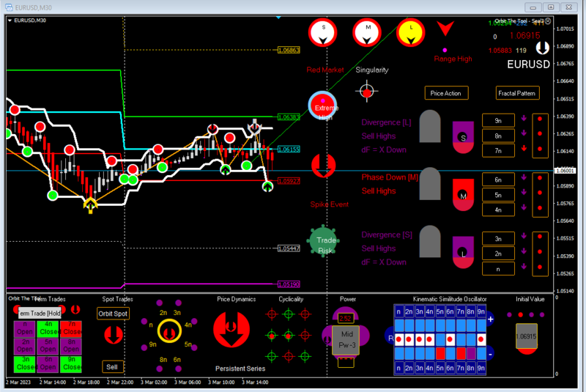
Task: Click the large Price Dynamics down arrow
Action: pyautogui.click(x=231, y=330)
